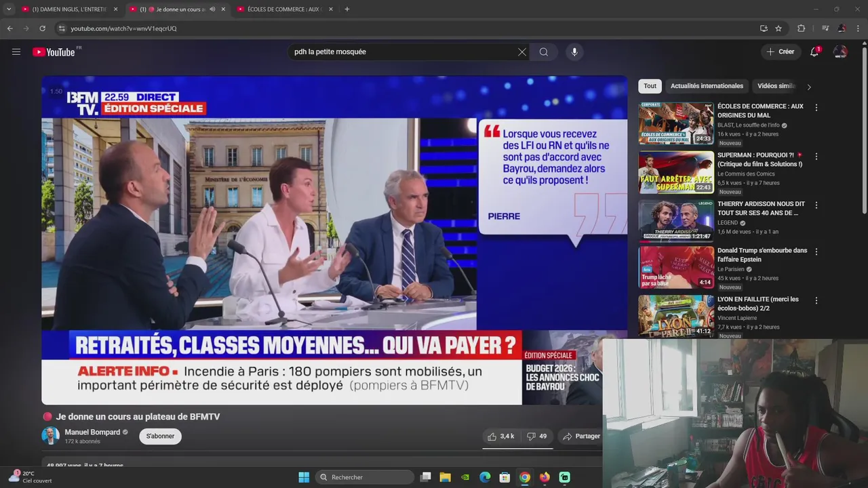
Task: Open Chrome profile avatar in toolbar
Action: [x=842, y=28]
